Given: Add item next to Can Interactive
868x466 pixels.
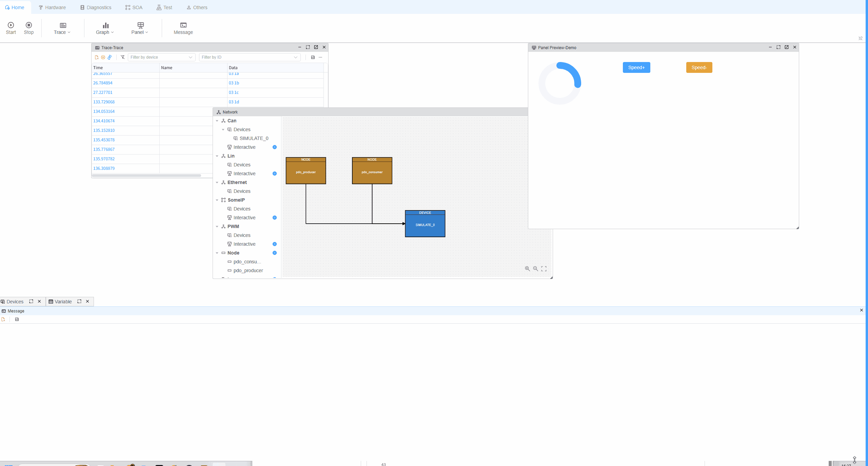Looking at the screenshot, I should coord(275,147).
